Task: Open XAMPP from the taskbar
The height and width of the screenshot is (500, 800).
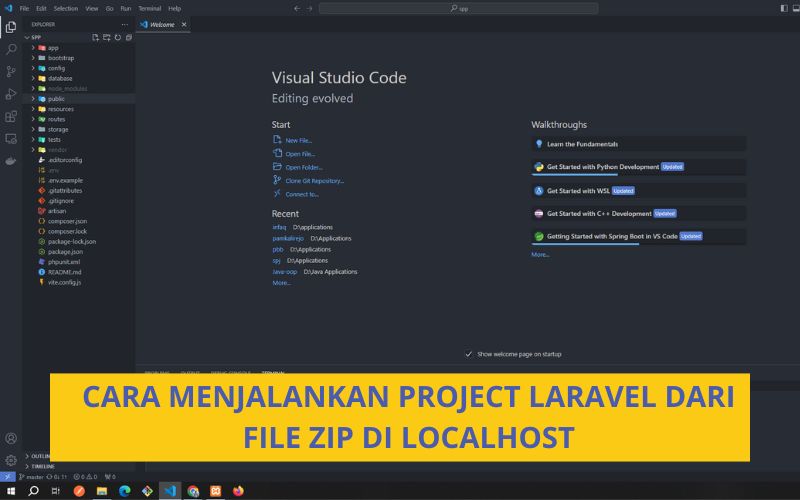Action: [x=216, y=491]
